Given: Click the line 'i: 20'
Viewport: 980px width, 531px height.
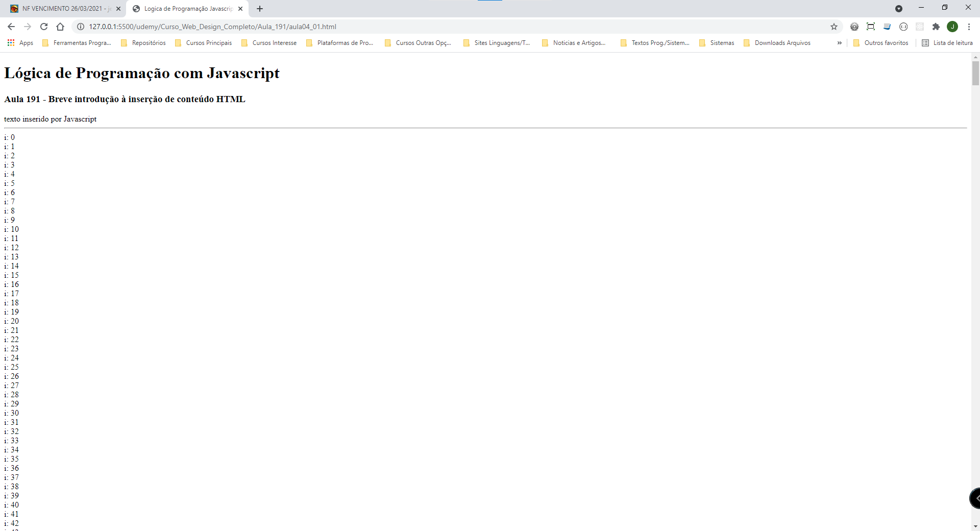Looking at the screenshot, I should coord(11,321).
